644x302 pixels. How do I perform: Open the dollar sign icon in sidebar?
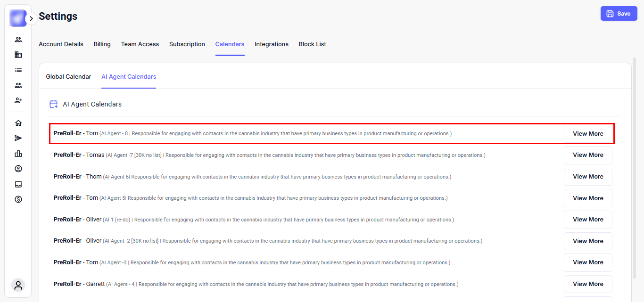[18, 199]
